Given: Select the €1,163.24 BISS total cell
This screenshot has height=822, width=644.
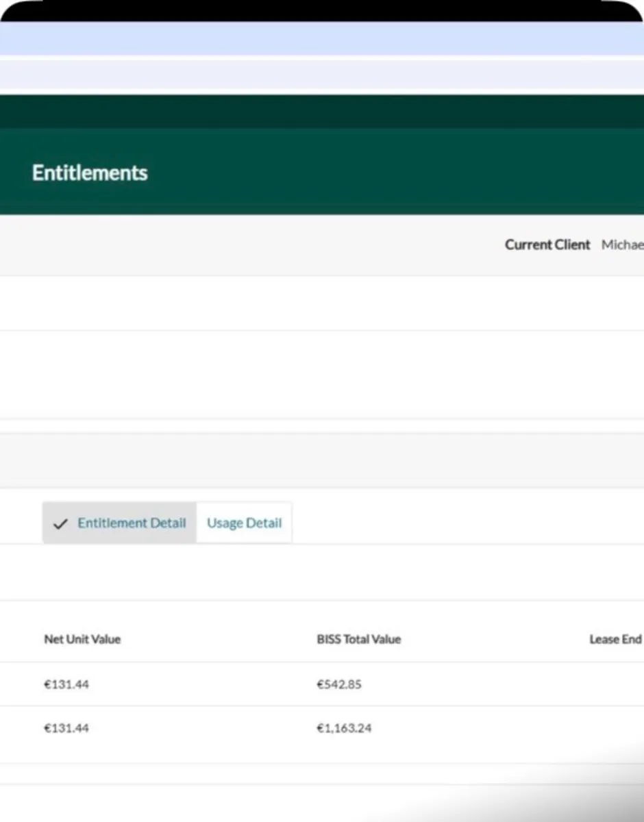Looking at the screenshot, I should click(344, 728).
